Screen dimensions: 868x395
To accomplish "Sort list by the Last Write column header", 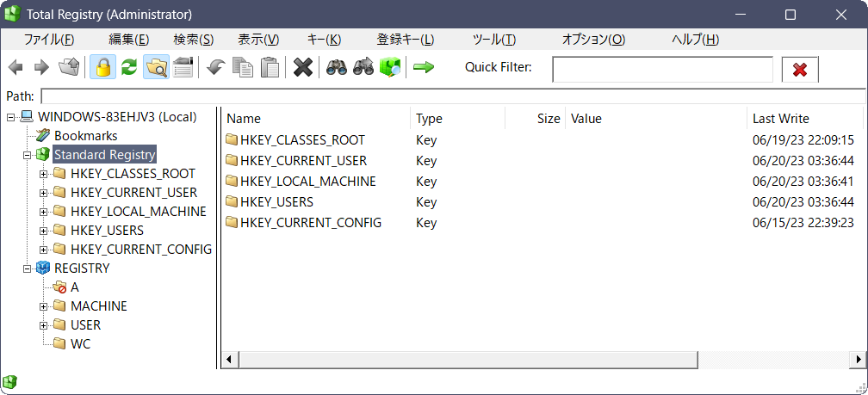I will (x=805, y=119).
